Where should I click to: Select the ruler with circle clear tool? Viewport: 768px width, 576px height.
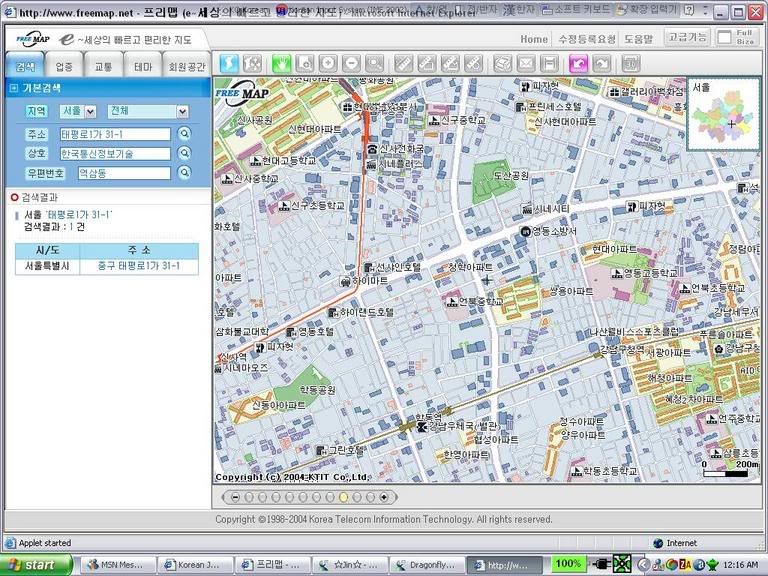(x=474, y=63)
